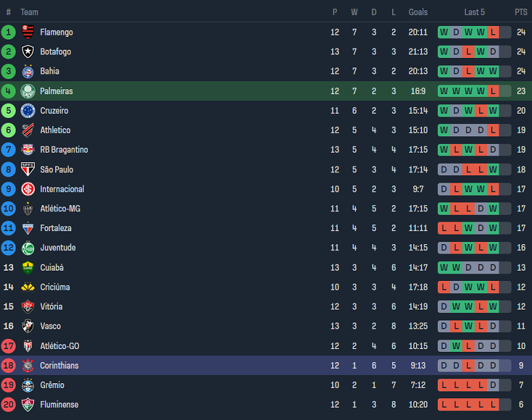Sort table by PTS column header
Screen dimensions: 532x420
coord(521,12)
